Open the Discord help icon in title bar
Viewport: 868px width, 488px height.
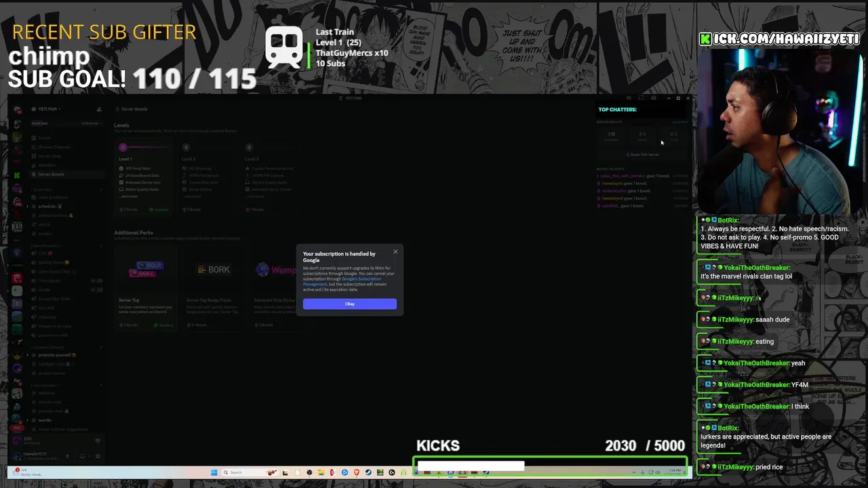tap(653, 98)
